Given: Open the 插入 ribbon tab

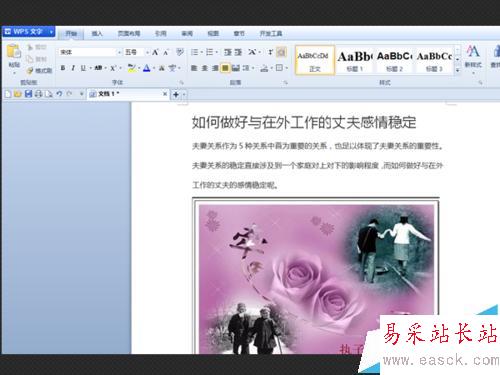Looking at the screenshot, I should click(97, 34).
